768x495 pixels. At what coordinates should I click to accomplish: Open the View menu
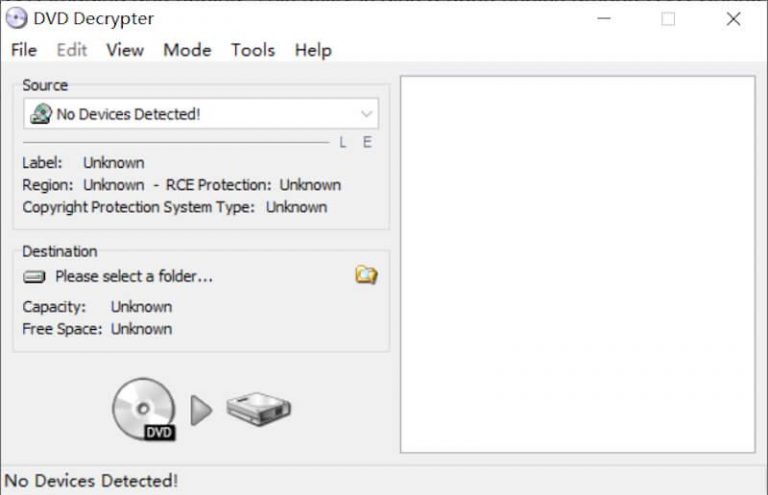pos(125,50)
